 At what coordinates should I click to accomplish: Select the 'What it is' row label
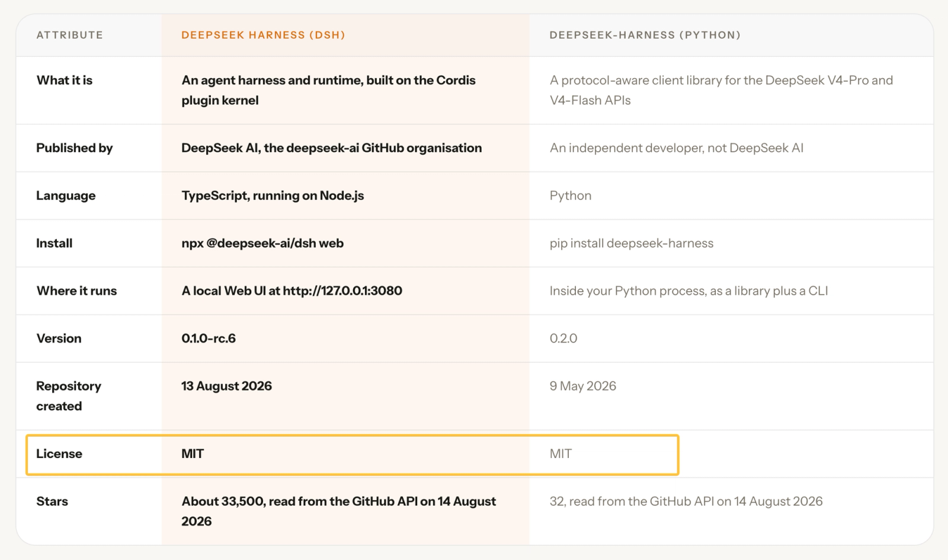(x=65, y=80)
